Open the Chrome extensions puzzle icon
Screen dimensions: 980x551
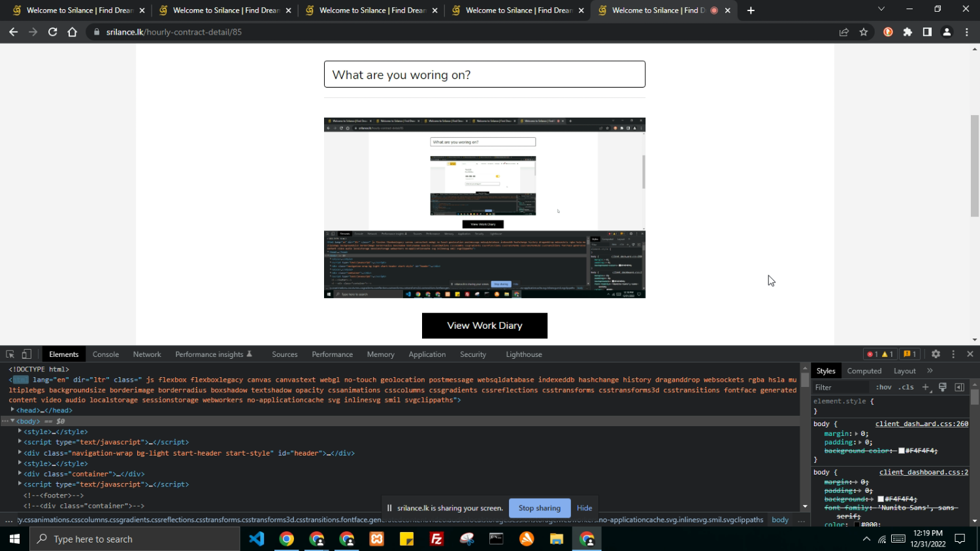point(907,32)
